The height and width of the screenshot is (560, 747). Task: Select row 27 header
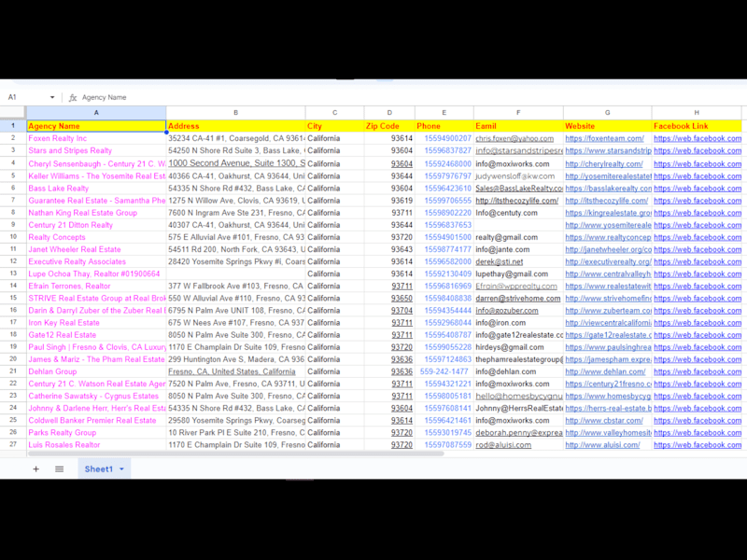(x=13, y=445)
